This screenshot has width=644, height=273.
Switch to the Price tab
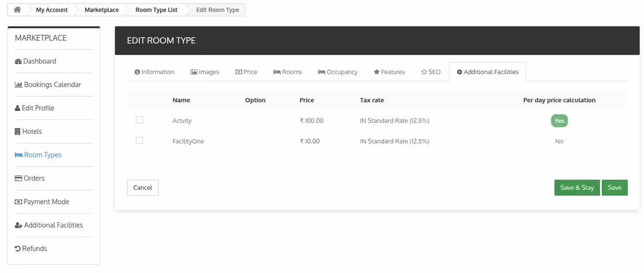coord(246,72)
